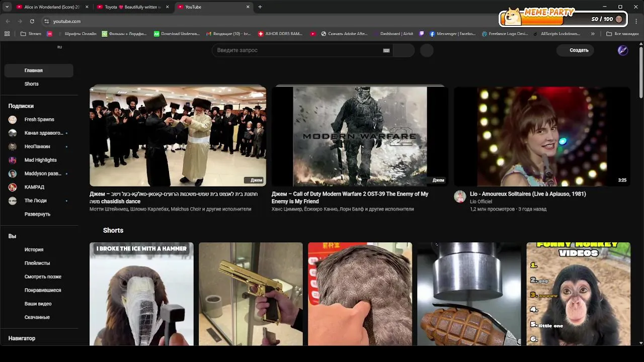Open the Maddyson разв... subscription
This screenshot has width=644, height=362.
pyautogui.click(x=39, y=173)
